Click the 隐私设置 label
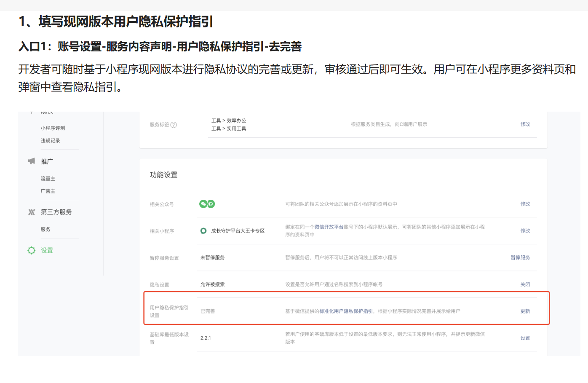The height and width of the screenshot is (383, 588). click(x=160, y=285)
